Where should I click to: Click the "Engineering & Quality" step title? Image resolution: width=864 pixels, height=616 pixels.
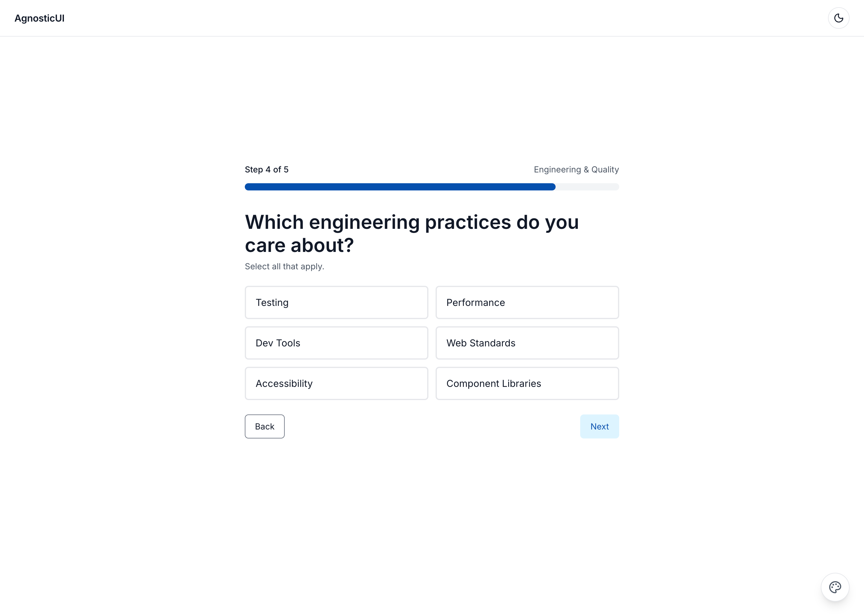[576, 169]
